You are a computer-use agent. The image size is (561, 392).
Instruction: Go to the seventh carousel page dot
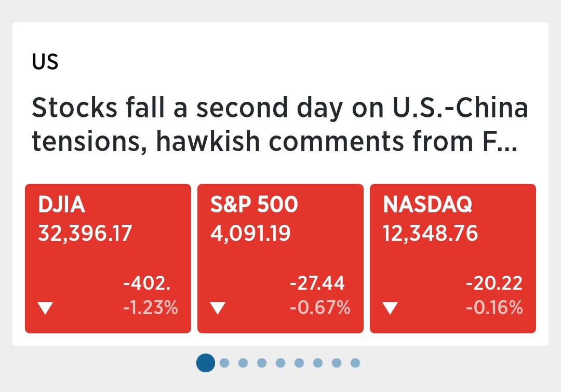click(x=318, y=362)
